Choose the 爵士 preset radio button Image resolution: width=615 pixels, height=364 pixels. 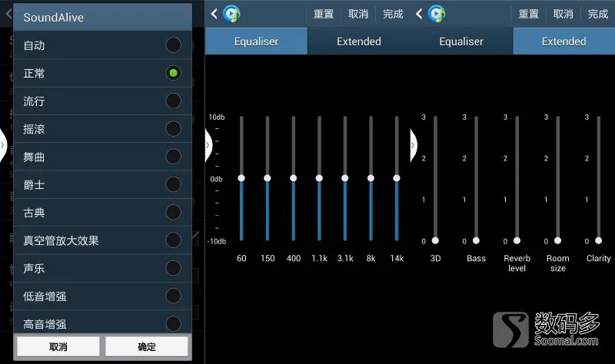tap(173, 184)
